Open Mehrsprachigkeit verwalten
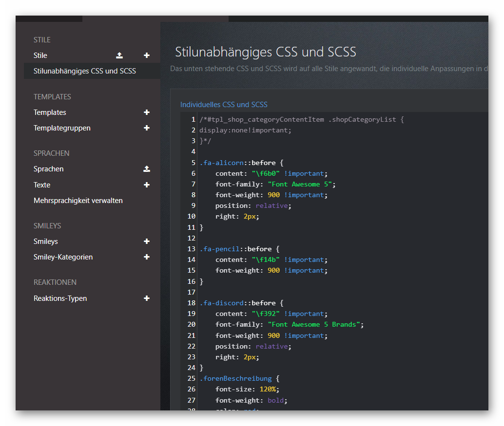504x426 pixels. pyautogui.click(x=78, y=201)
